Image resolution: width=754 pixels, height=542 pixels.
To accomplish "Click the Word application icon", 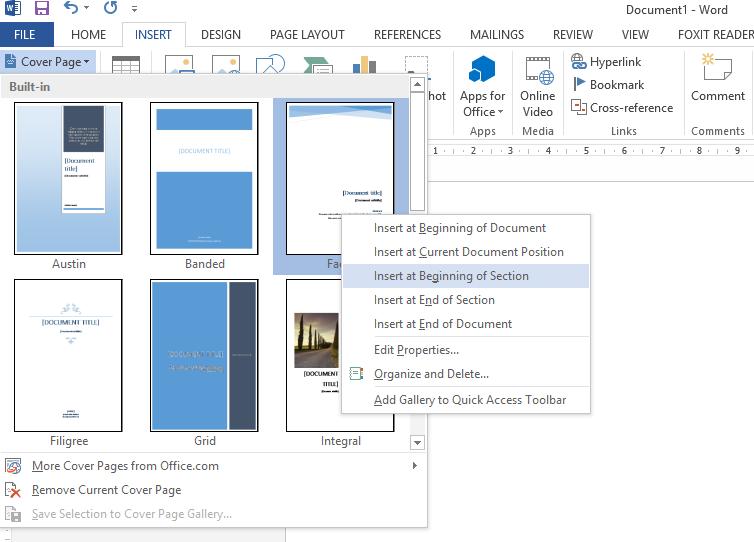I will tap(13, 8).
